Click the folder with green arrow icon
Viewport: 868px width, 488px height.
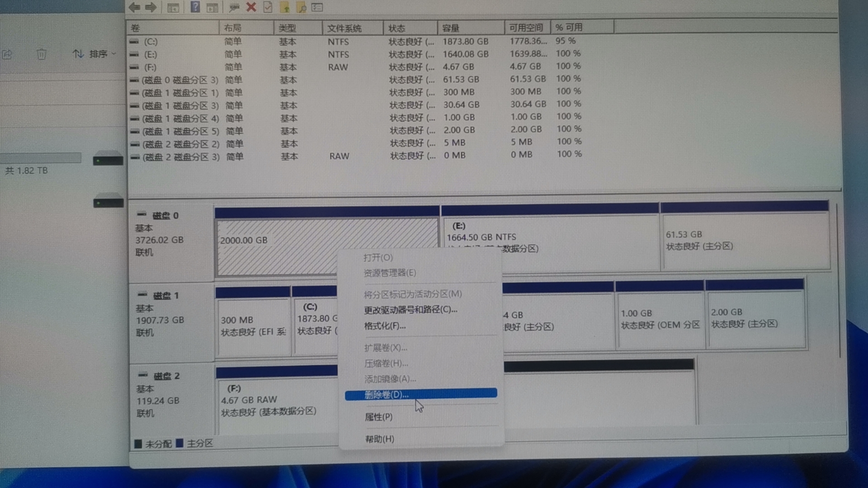(x=284, y=7)
